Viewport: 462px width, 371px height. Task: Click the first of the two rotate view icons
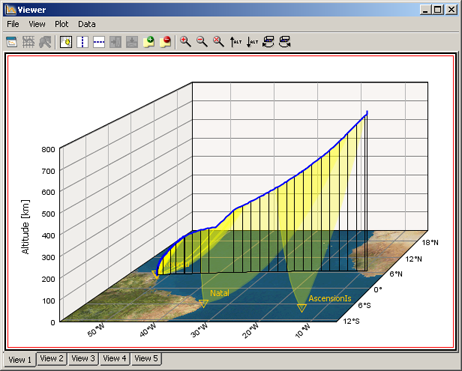pyautogui.click(x=268, y=42)
